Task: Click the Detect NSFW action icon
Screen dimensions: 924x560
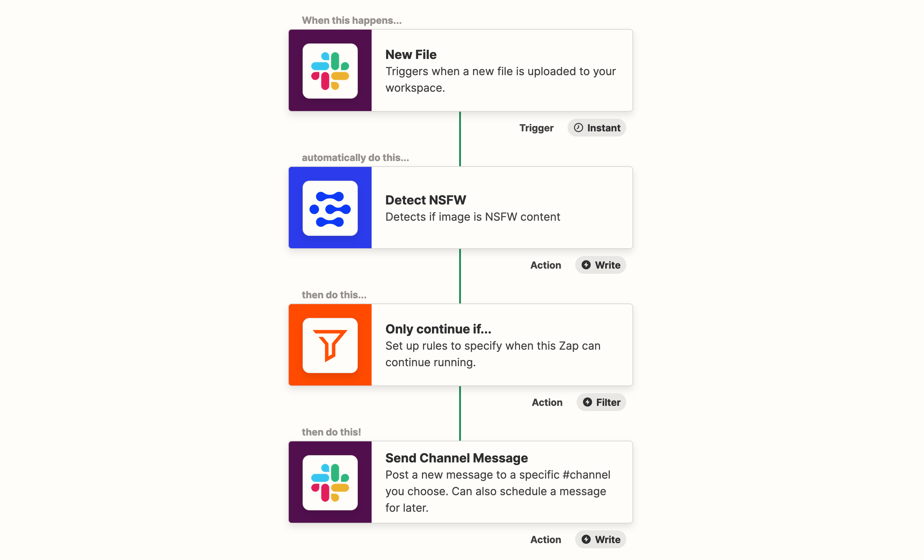Action: tap(331, 208)
